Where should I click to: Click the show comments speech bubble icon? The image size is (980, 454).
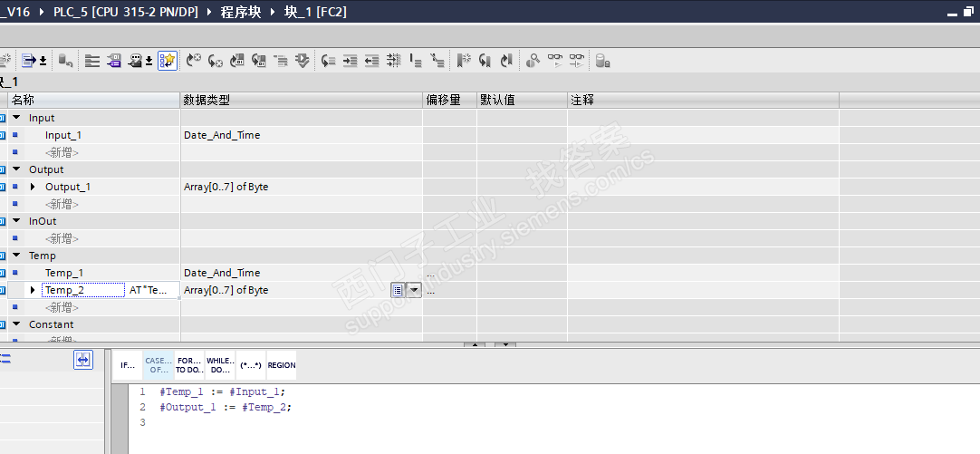(x=140, y=61)
